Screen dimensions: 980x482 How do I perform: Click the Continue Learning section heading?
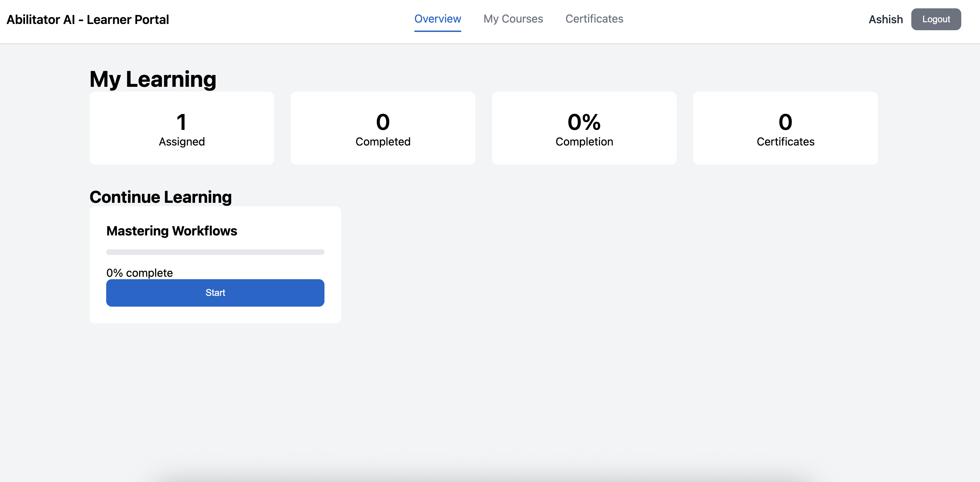coord(160,197)
